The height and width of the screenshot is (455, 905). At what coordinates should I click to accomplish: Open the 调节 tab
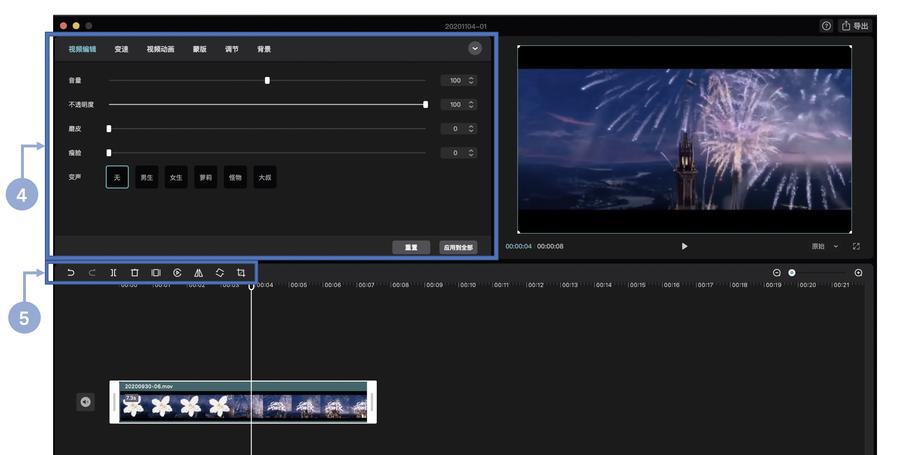pos(231,49)
